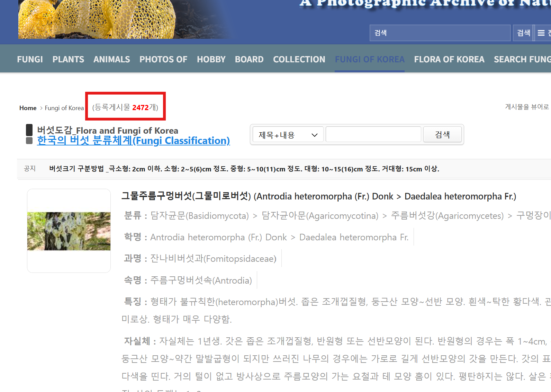Expand the 제목+내용 search type dropdown
The image size is (551, 392).
(x=288, y=134)
